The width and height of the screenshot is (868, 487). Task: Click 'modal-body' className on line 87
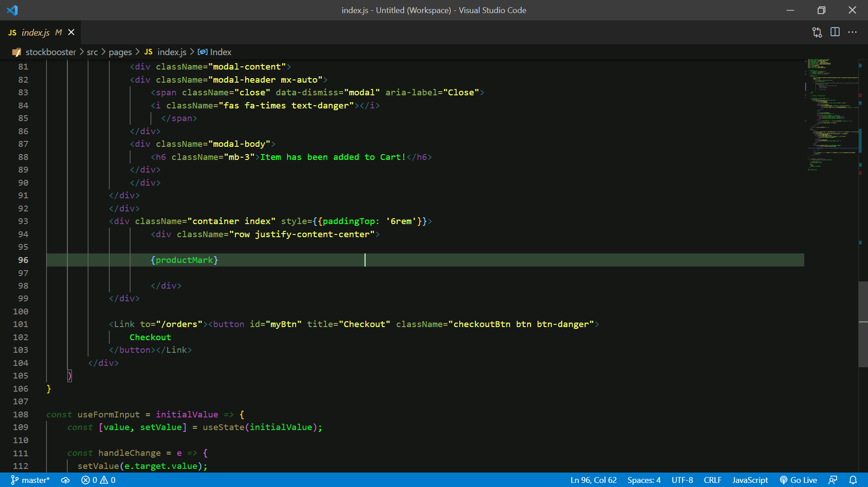click(x=239, y=144)
